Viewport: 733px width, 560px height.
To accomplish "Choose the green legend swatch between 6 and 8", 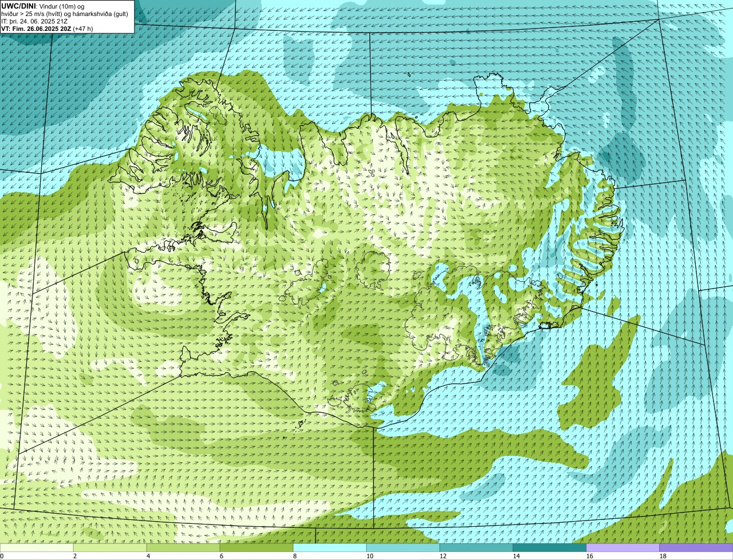I will click(x=257, y=548).
